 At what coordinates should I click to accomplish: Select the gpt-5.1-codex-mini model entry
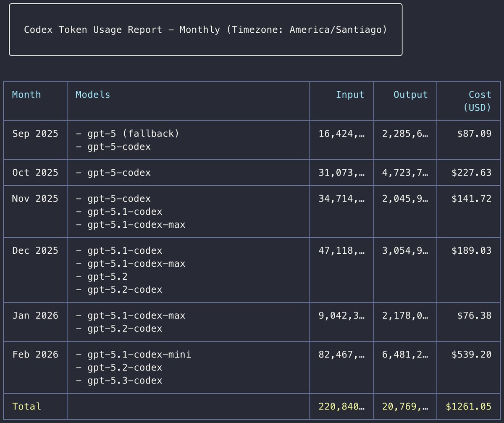(134, 355)
